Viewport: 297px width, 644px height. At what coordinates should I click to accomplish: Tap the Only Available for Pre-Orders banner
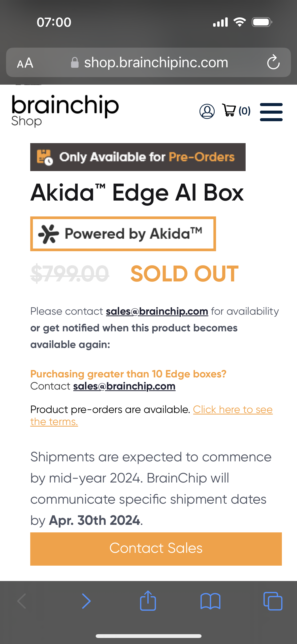(x=138, y=157)
